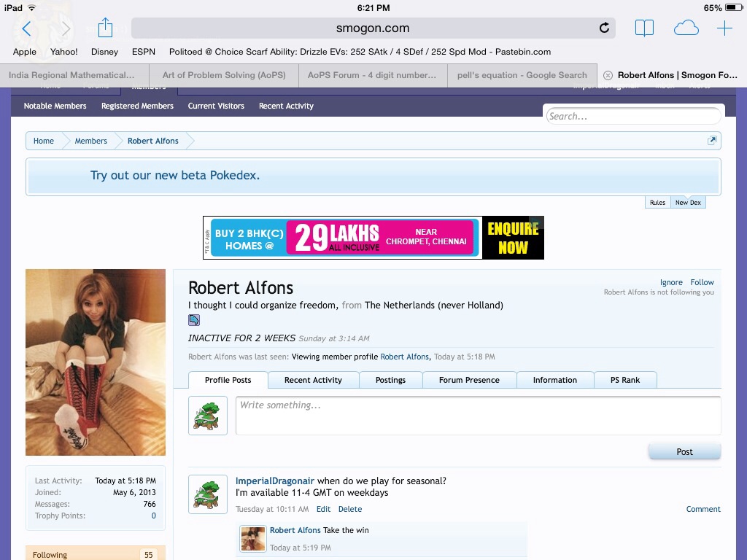This screenshot has height=560, width=747.
Task: Open the Postings tab
Action: pos(390,380)
